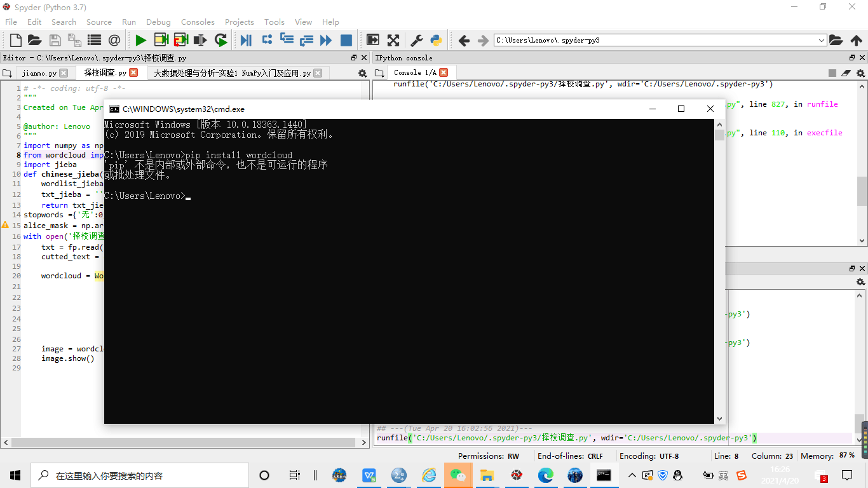Screen dimensions: 868x488
Task: Open the Debug menu
Action: [158, 22]
